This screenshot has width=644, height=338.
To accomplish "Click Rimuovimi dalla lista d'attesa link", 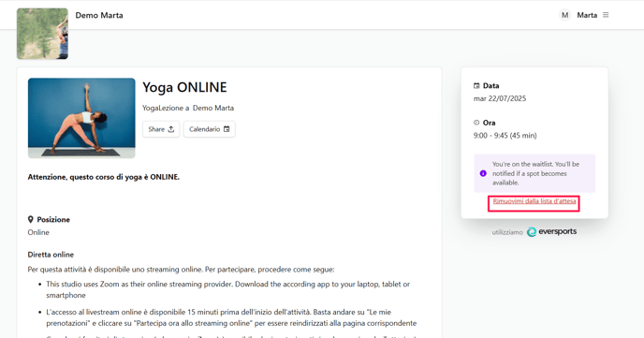I will tap(534, 201).
